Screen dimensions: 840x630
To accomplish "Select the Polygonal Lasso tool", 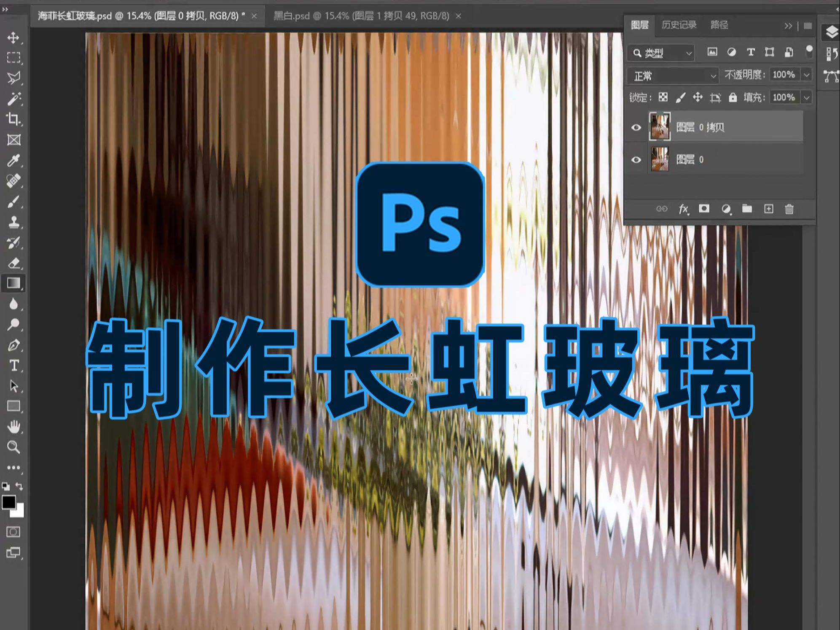I will [13, 78].
